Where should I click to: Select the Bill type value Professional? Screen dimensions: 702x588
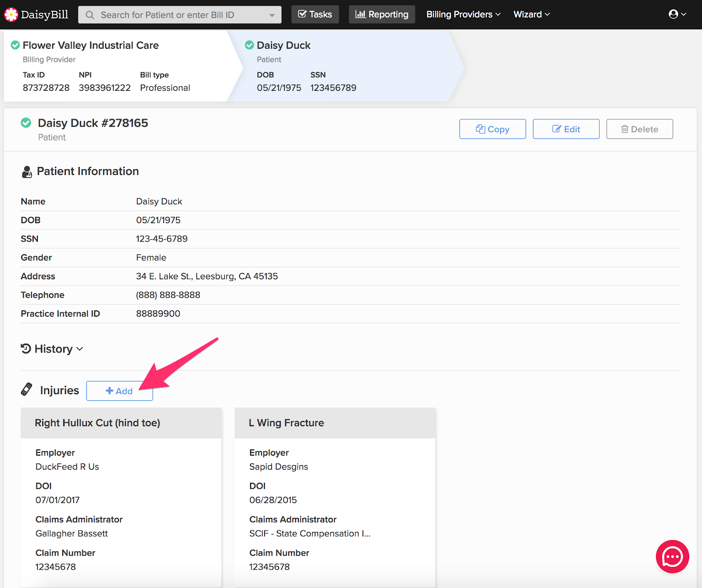[x=165, y=88]
